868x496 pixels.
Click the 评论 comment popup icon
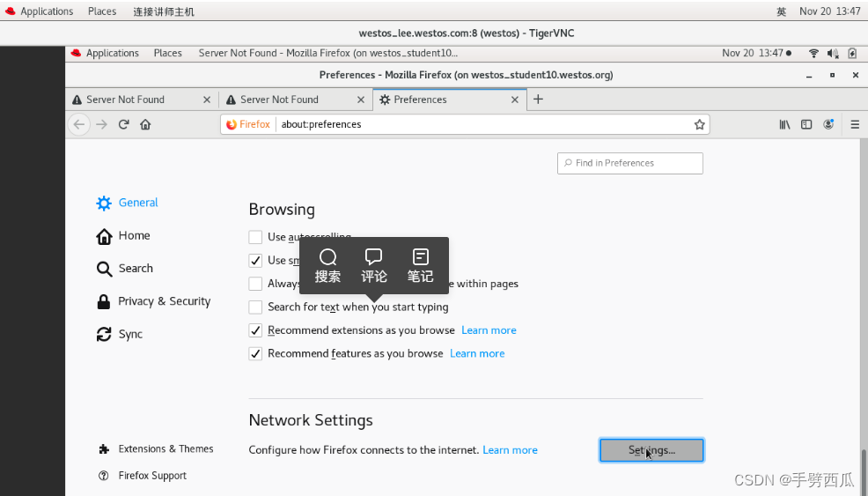pos(373,265)
